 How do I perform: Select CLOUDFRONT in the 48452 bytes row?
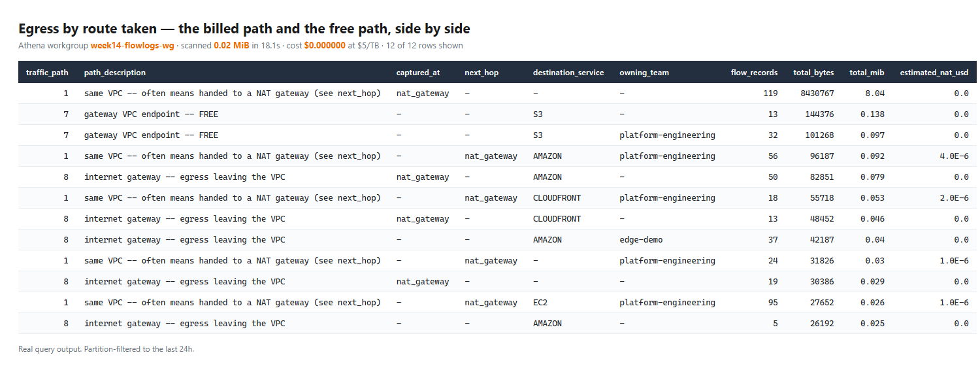pos(557,219)
